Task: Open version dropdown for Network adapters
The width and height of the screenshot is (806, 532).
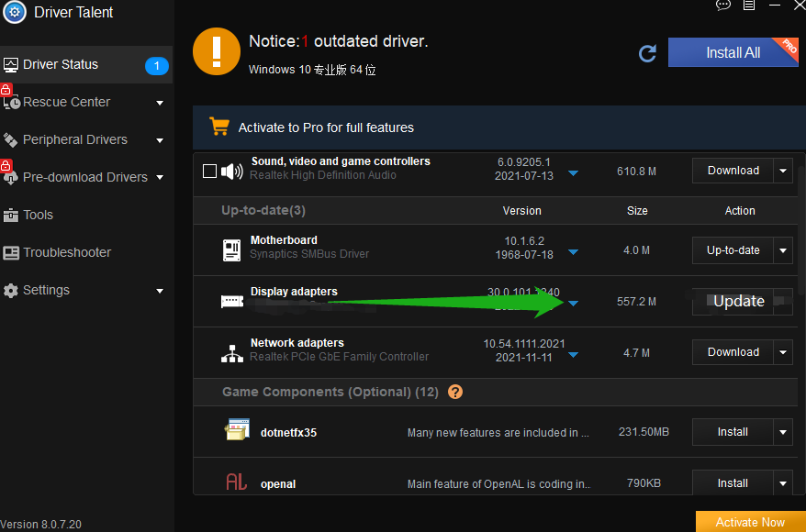Action: tap(573, 355)
